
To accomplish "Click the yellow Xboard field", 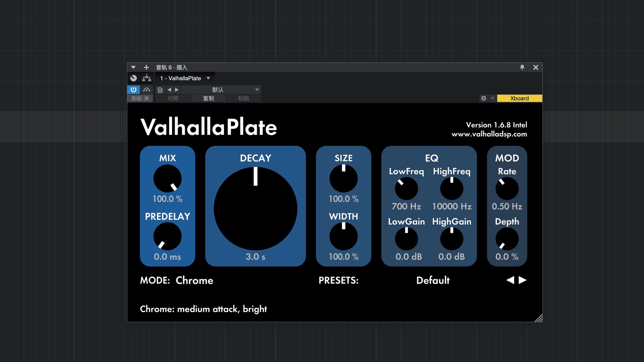I will click(520, 98).
